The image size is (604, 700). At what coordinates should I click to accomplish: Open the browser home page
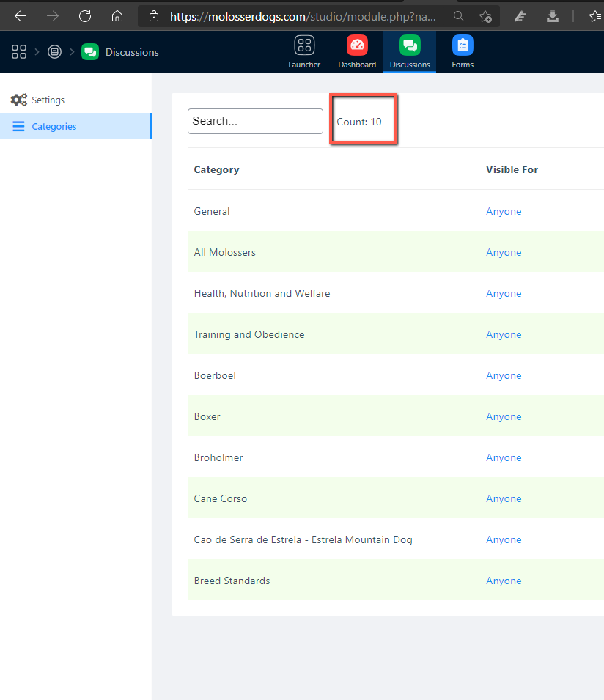(x=117, y=17)
